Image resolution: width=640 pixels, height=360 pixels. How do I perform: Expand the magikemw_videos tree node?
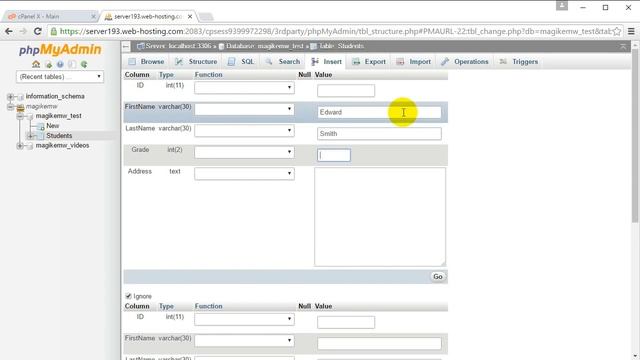pyautogui.click(x=20, y=146)
